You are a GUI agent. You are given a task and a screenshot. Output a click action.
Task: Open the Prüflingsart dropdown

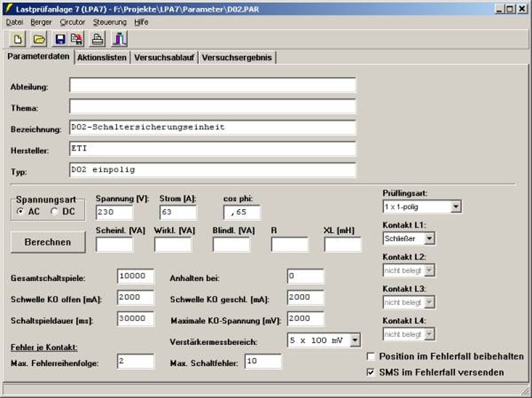coord(456,206)
